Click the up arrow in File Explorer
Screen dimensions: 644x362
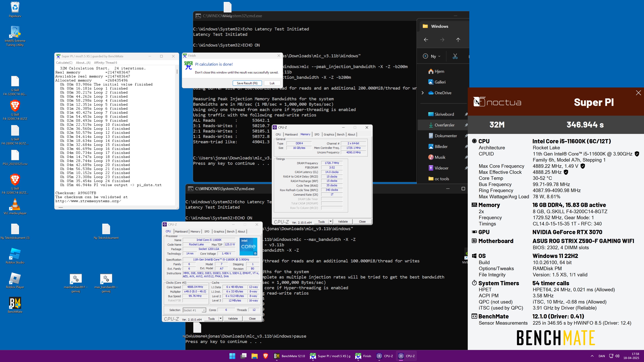[458, 40]
